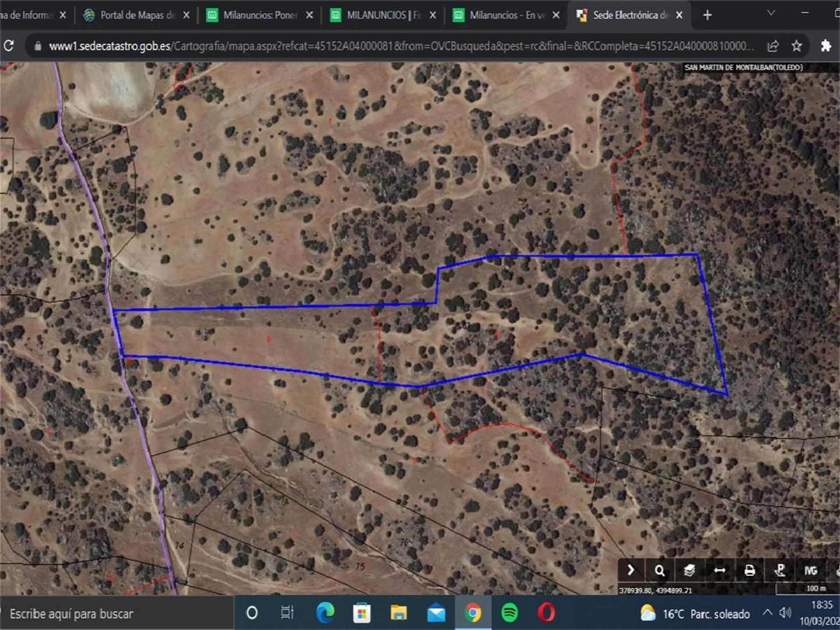This screenshot has height=630, width=840.
Task: Open the map layers stack tool
Action: 689,571
